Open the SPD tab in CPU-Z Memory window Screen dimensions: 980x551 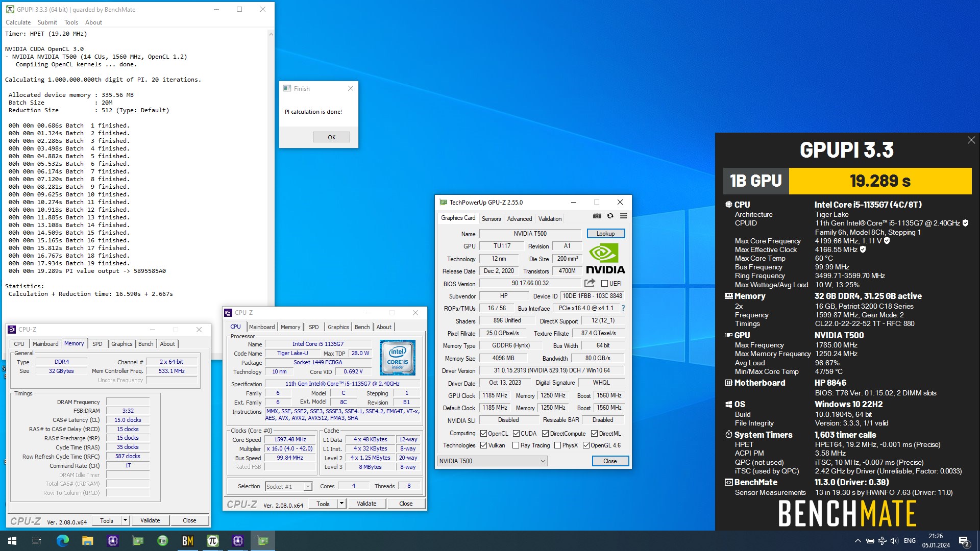click(x=97, y=344)
